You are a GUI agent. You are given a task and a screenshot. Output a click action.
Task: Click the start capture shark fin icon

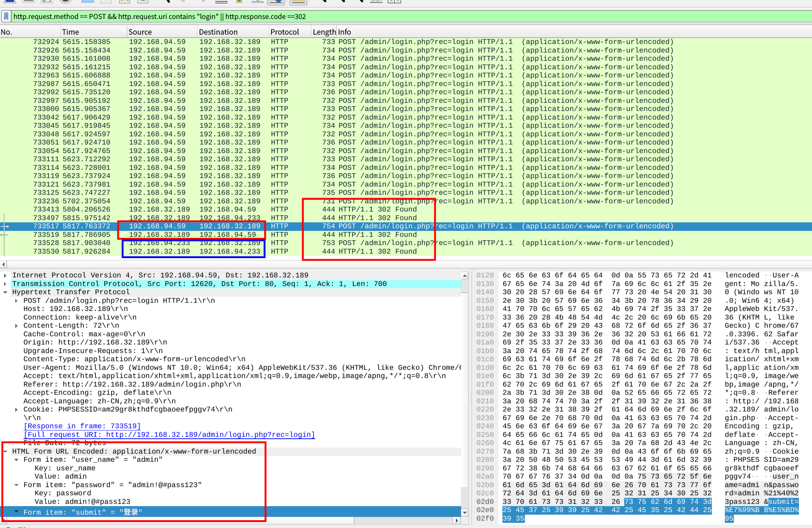(9, 1)
